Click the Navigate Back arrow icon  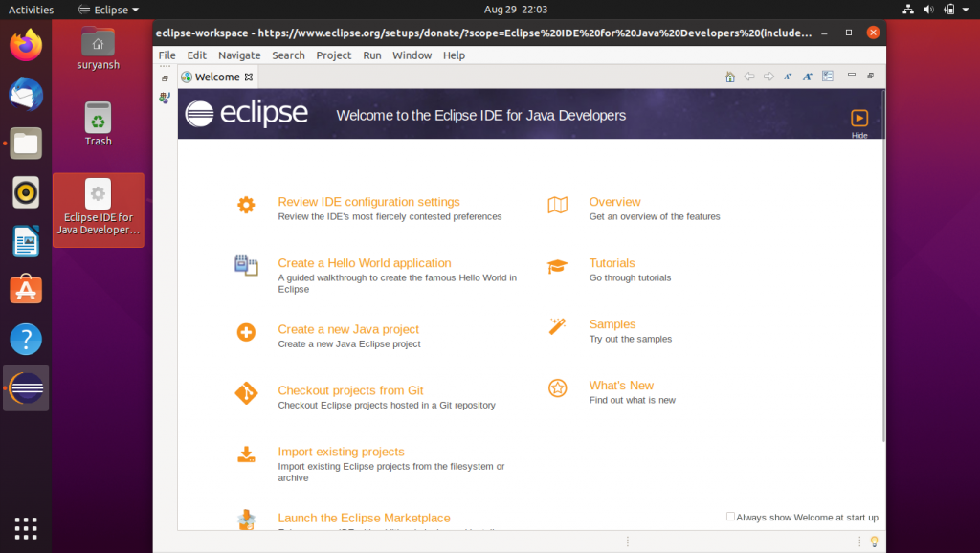pyautogui.click(x=749, y=77)
